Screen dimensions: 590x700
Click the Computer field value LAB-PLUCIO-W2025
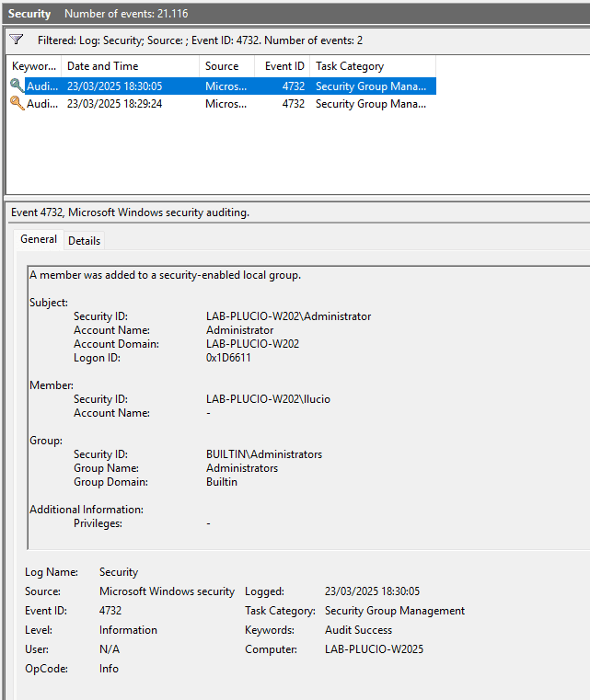coord(374,649)
